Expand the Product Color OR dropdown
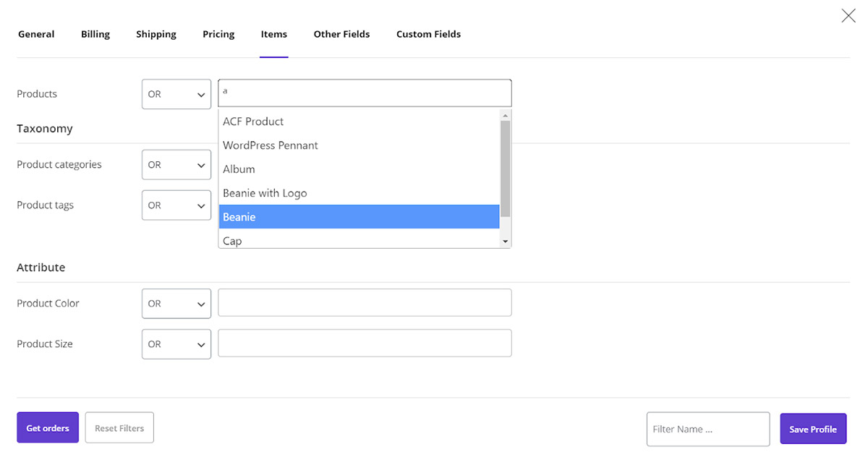 [176, 304]
